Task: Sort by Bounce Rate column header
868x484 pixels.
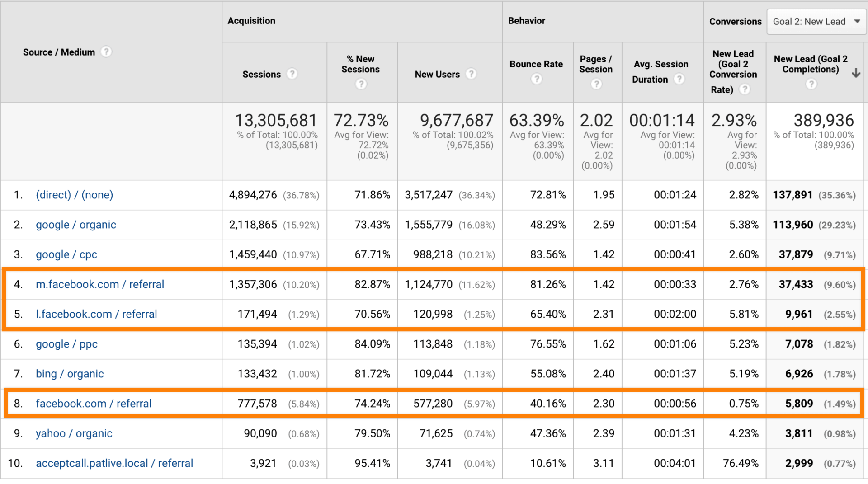Action: click(x=536, y=64)
